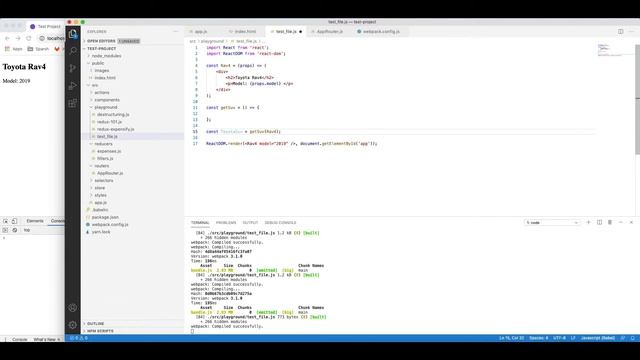This screenshot has height=360, width=640.
Task: Switch to the app.js editor tab
Action: point(200,31)
